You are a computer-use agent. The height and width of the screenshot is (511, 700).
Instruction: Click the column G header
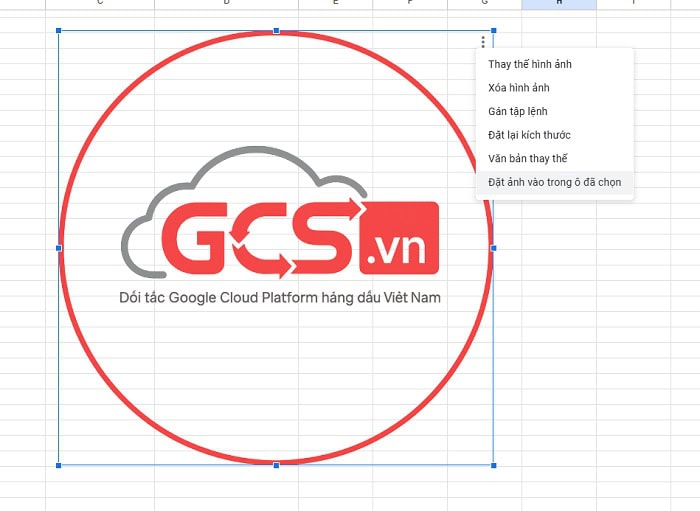pyautogui.click(x=484, y=4)
